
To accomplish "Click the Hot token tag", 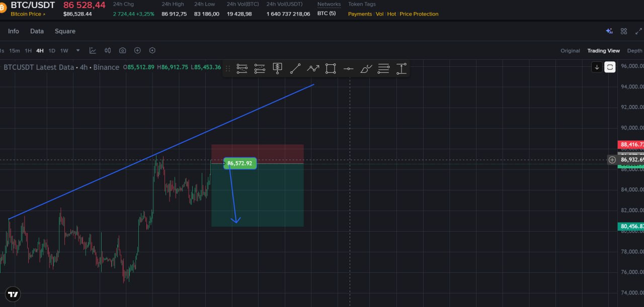I will click(391, 14).
